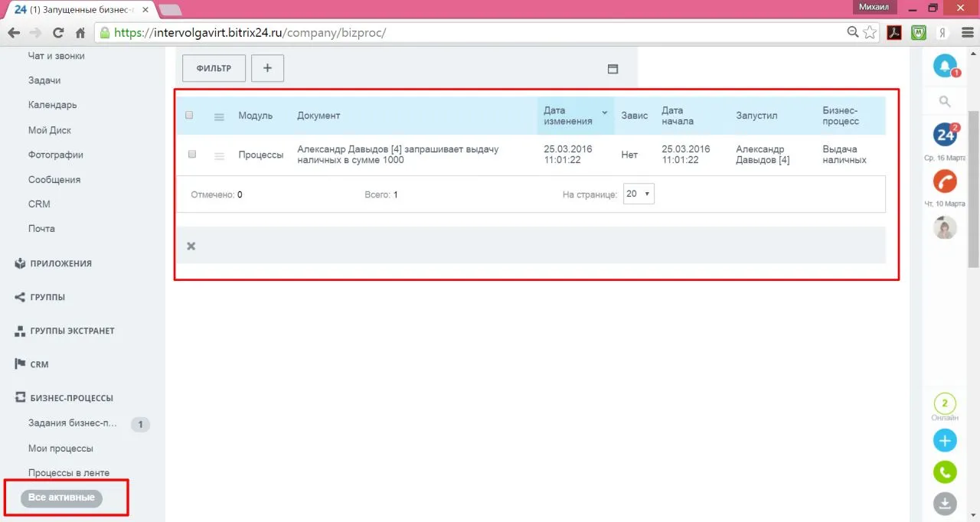The image size is (980, 522).
Task: Click the page vertical scrollbar thumb
Action: [x=974, y=188]
